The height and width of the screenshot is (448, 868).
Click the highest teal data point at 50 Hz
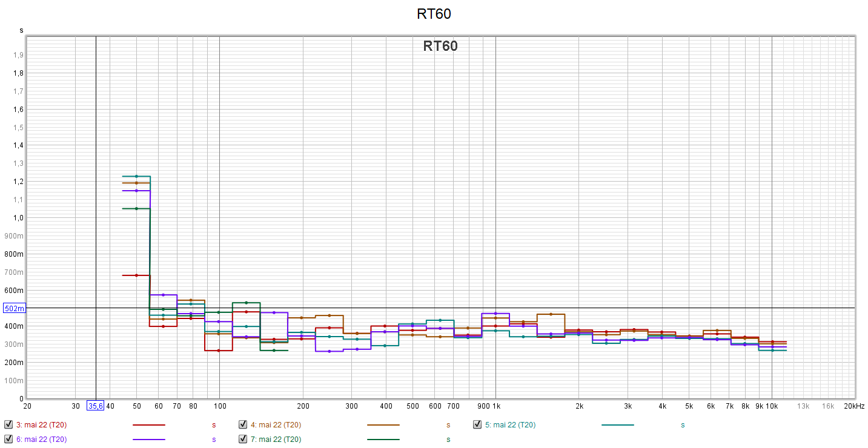pyautogui.click(x=136, y=176)
